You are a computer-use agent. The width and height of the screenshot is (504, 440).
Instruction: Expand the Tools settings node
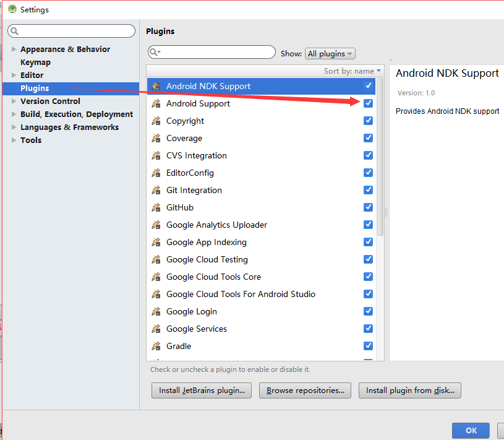click(x=14, y=140)
